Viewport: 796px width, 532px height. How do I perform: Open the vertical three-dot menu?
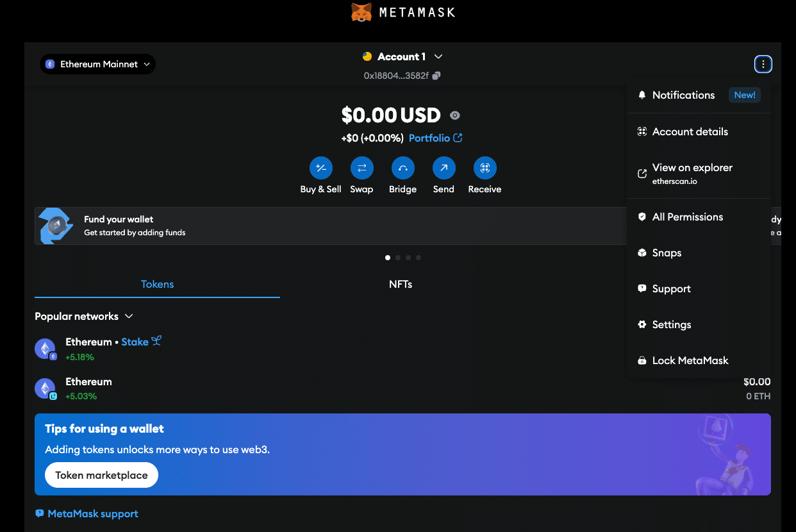coord(763,63)
